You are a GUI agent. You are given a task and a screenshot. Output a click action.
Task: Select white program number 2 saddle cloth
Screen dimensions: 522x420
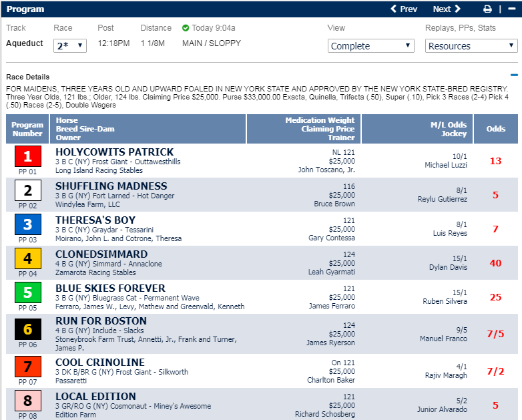[x=28, y=191]
